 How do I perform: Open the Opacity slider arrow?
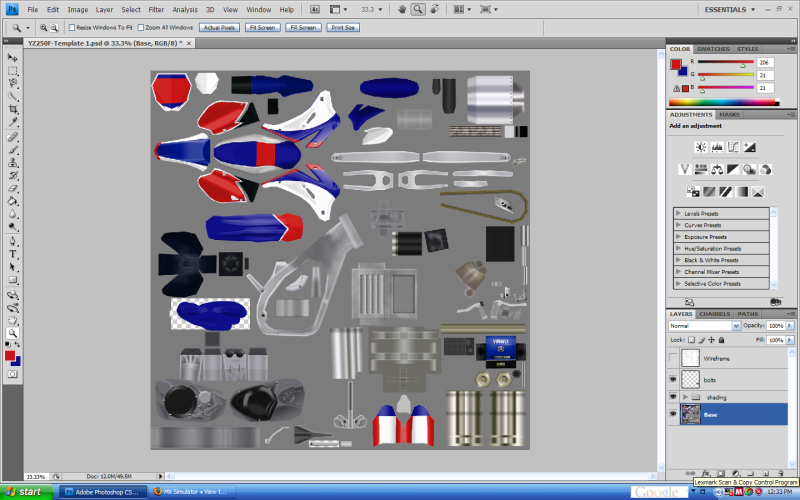[x=790, y=326]
